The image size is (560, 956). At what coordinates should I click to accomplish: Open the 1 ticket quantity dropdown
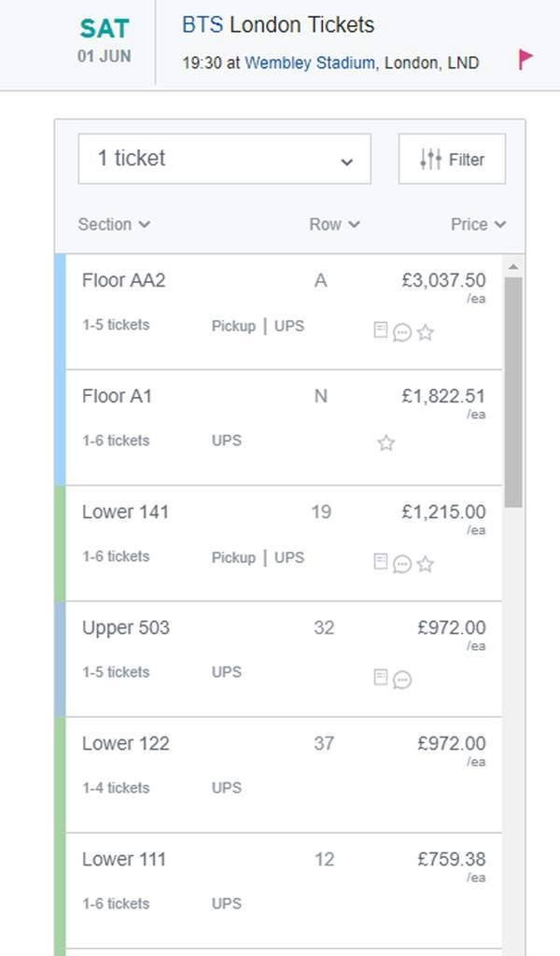224,159
